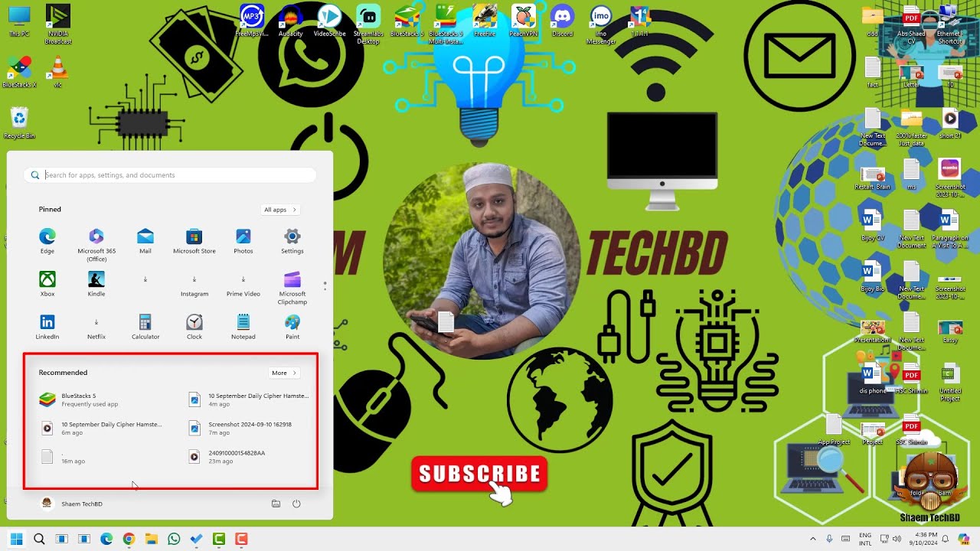Launch the Calculator app
This screenshot has width=980, height=551.
(145, 327)
